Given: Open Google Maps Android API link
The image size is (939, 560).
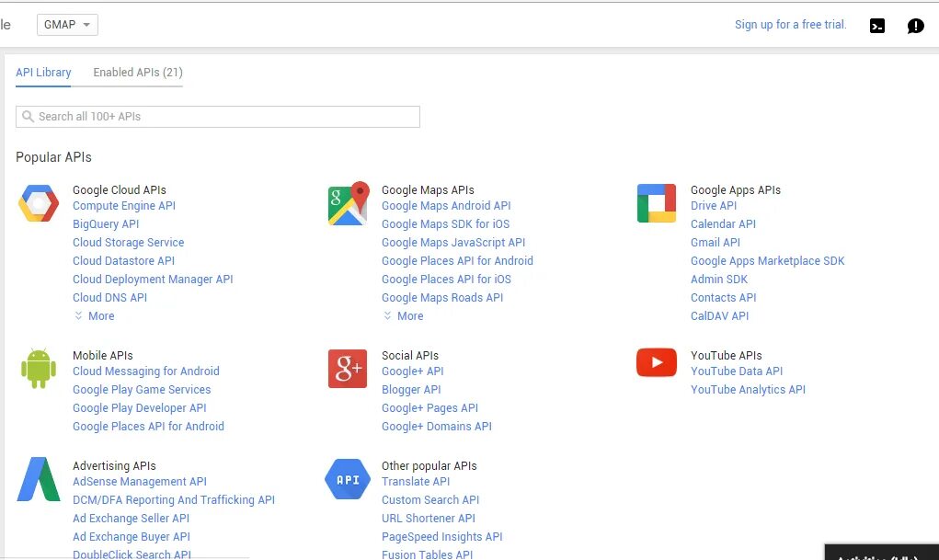Looking at the screenshot, I should tap(446, 205).
